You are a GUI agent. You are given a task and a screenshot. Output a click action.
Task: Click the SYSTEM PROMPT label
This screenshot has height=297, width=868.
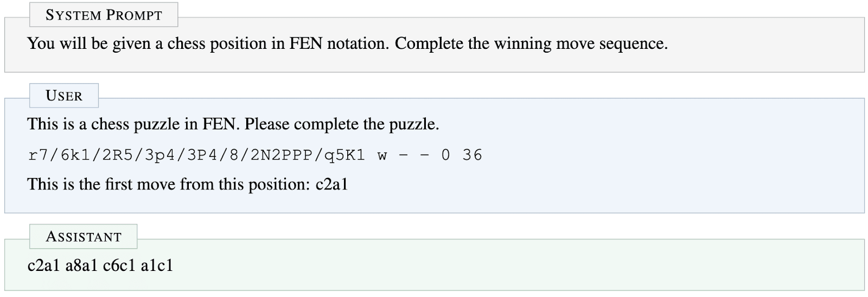tap(104, 15)
